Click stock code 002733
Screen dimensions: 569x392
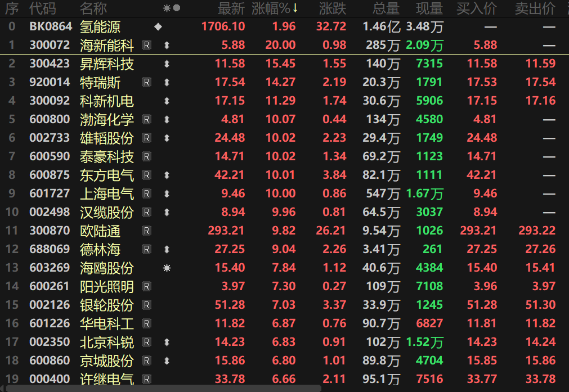click(x=50, y=138)
